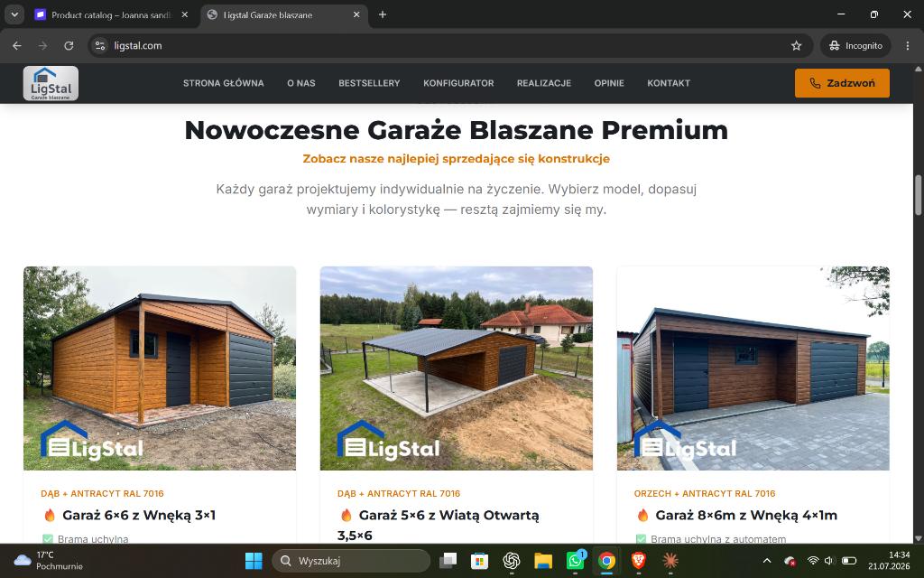Open the Garaż 8×6m z Wnęką 4×1m photo

click(753, 368)
